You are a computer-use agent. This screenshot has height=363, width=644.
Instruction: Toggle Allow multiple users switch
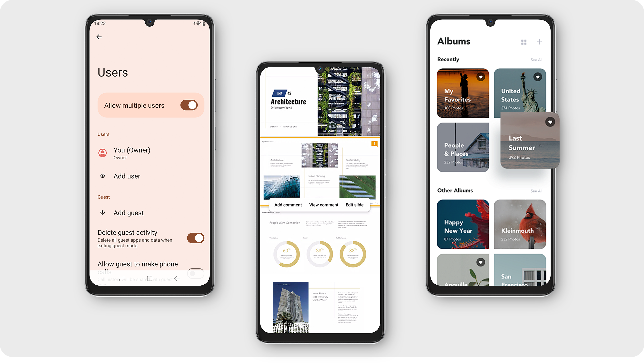pyautogui.click(x=189, y=105)
